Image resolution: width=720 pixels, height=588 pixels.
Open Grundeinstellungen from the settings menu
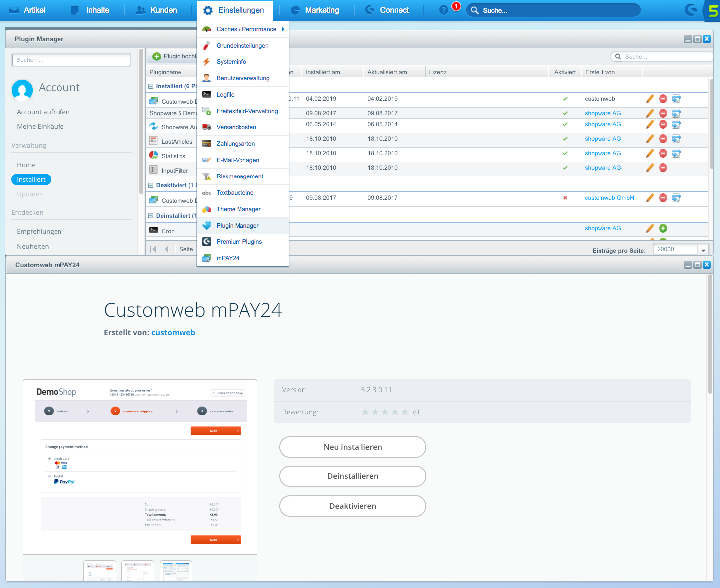[242, 46]
